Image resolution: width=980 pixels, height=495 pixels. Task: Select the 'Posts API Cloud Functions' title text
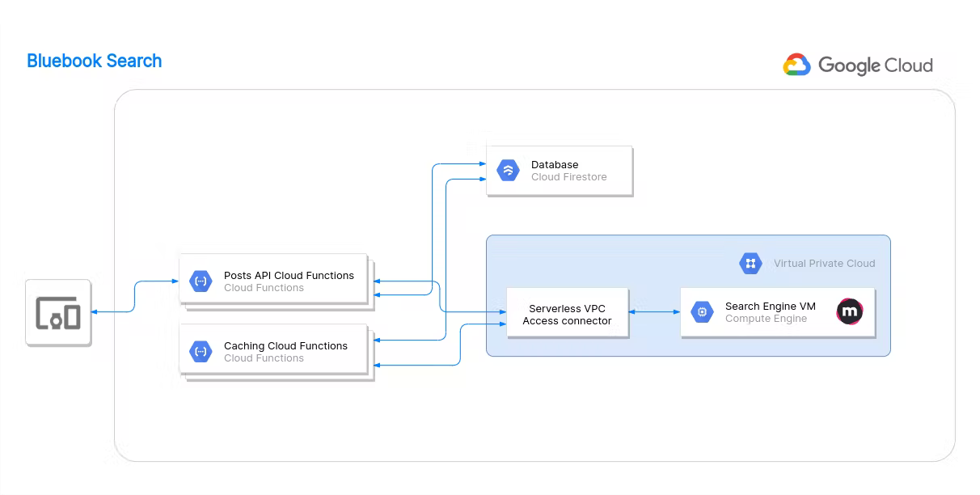(289, 275)
